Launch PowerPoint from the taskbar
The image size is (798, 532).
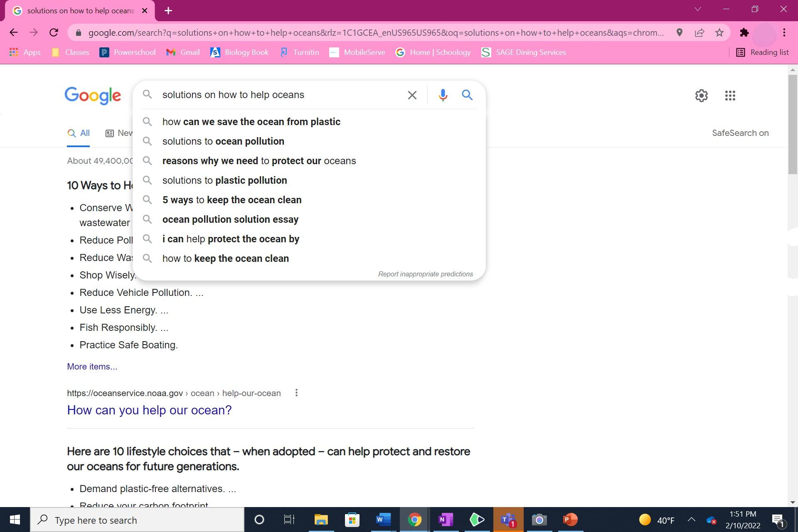point(570,520)
